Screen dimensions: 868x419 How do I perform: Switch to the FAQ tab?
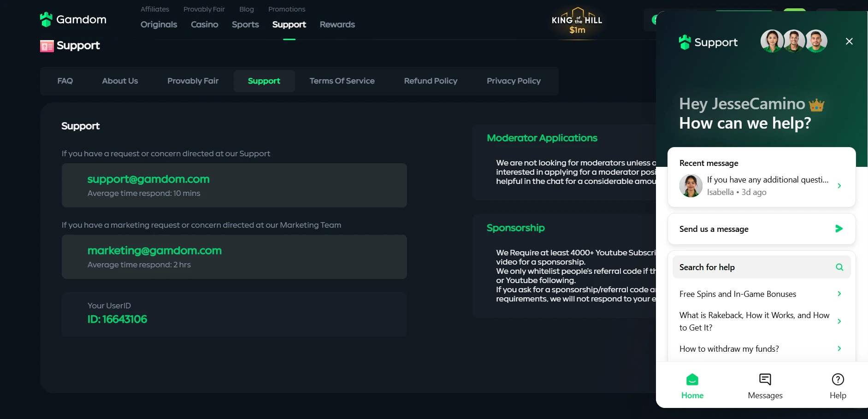pyautogui.click(x=65, y=81)
